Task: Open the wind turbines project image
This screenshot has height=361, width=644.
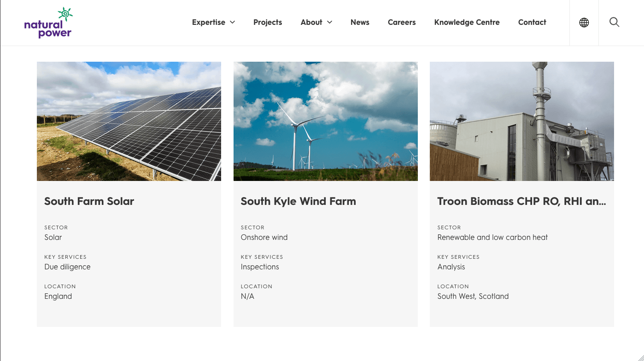Action: tap(325, 121)
